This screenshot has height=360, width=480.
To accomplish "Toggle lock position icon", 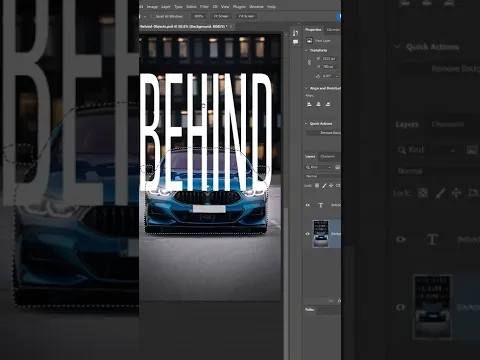I will point(331,185).
